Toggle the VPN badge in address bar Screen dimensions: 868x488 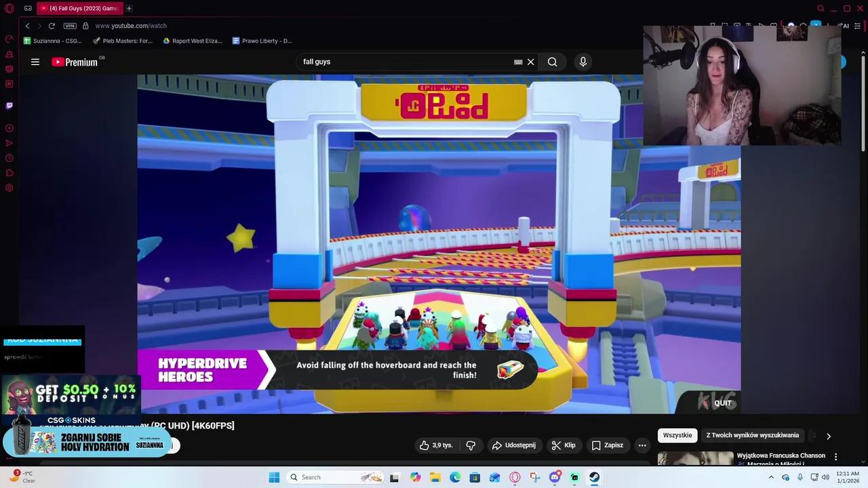(70, 26)
